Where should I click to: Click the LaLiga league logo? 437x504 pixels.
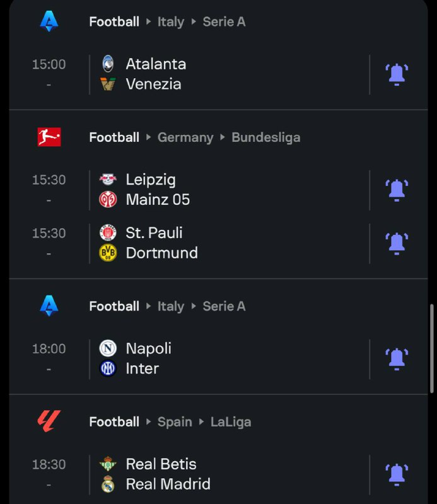coord(49,421)
